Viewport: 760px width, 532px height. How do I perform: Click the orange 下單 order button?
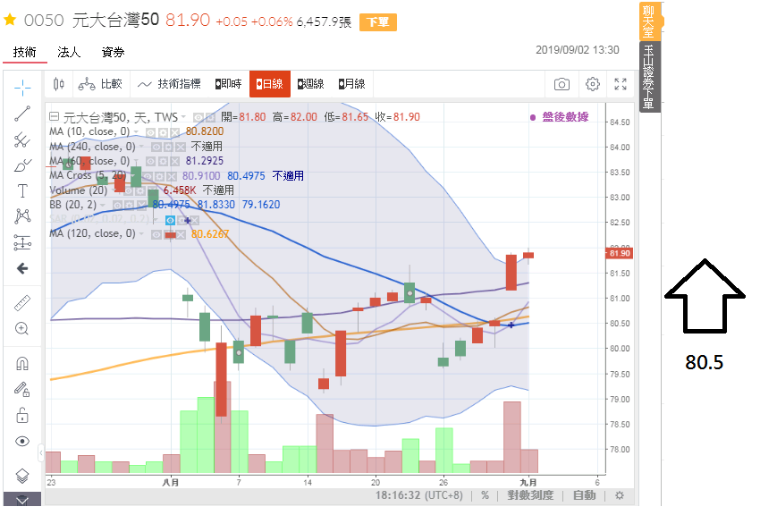click(378, 22)
